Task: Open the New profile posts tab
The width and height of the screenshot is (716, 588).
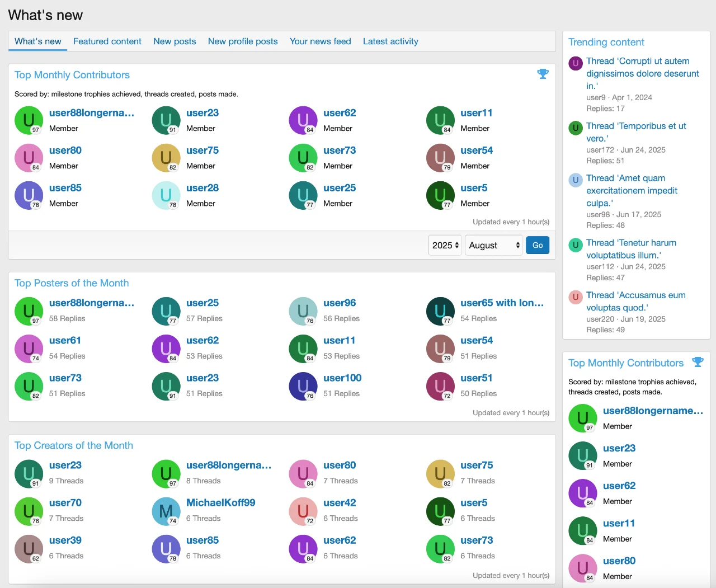Action: (x=243, y=41)
